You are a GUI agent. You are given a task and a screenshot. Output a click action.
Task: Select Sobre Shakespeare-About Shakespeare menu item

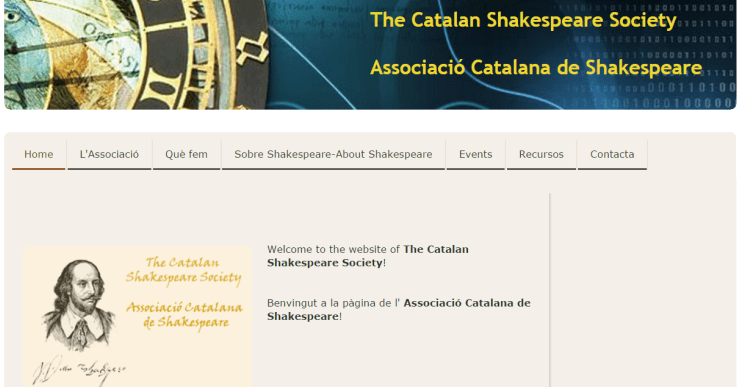333,154
